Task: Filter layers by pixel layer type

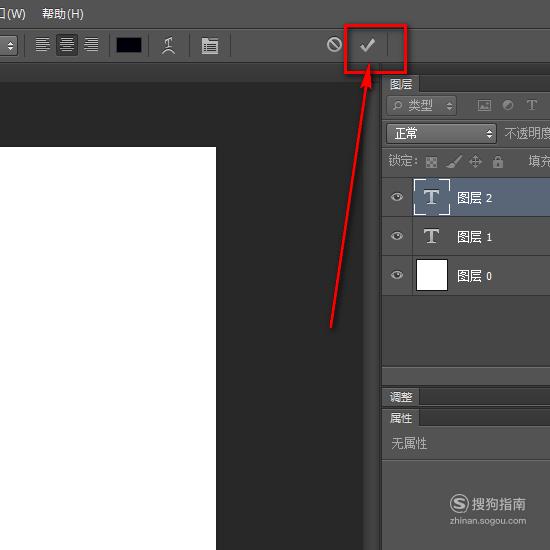Action: tap(484, 105)
